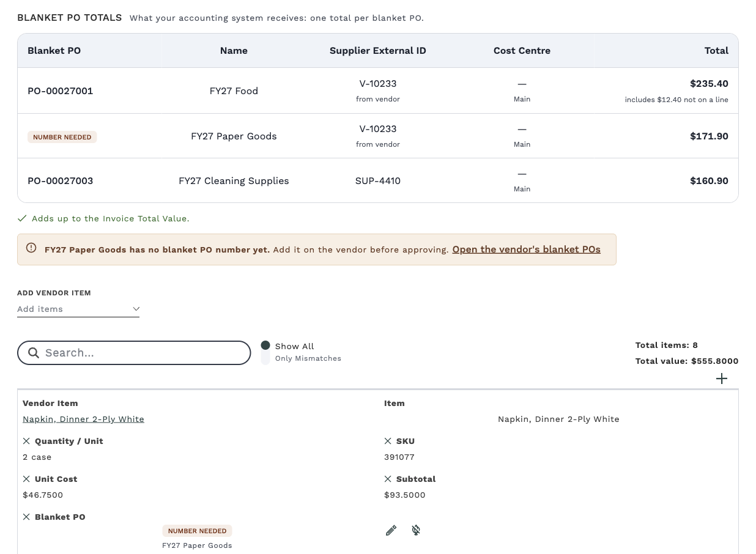
Task: Click the V-10233 supplier ID in the FY27 Food row
Action: (378, 84)
